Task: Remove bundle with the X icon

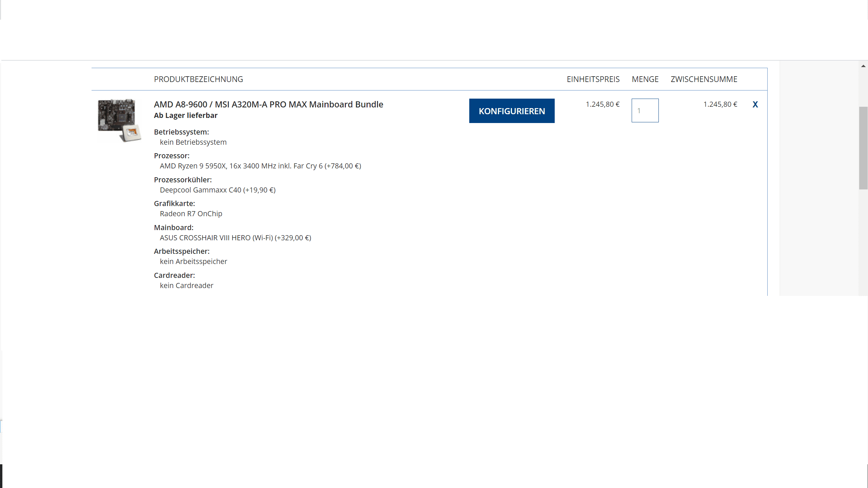Action: click(x=755, y=105)
